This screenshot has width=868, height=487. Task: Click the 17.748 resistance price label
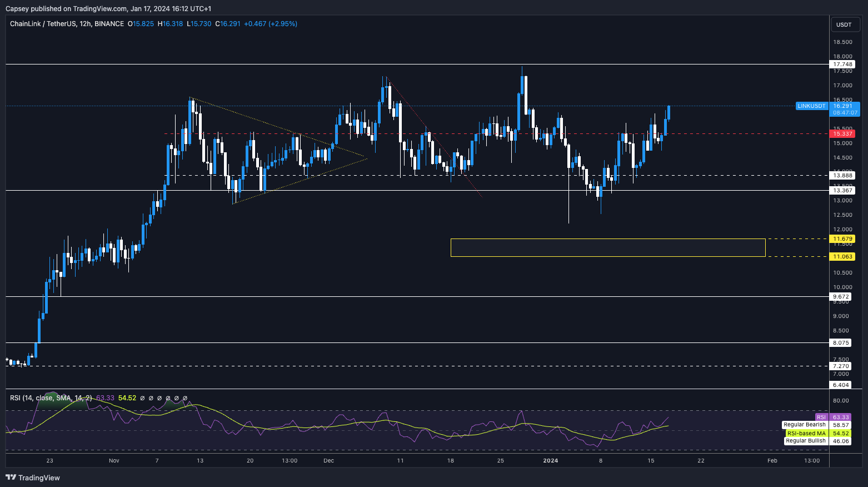click(x=842, y=64)
